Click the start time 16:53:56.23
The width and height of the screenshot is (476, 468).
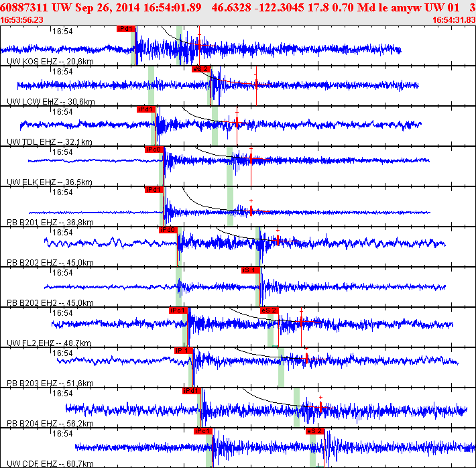[x=21, y=20]
